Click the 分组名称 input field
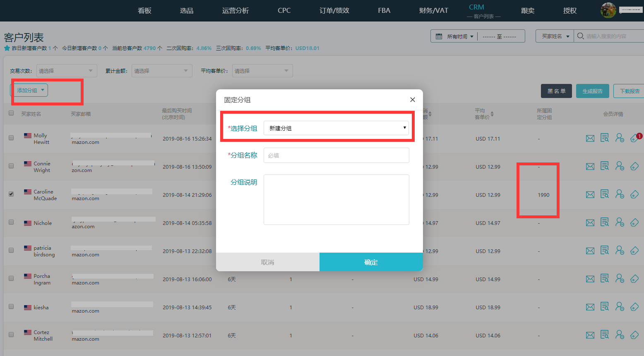644x356 pixels. (x=336, y=155)
